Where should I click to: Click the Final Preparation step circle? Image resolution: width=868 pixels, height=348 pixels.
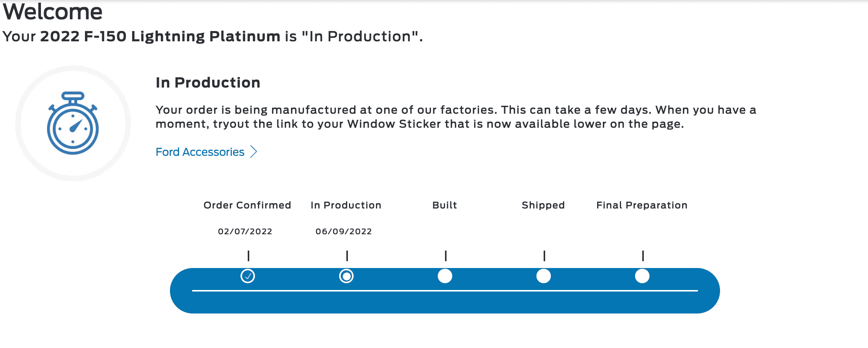pyautogui.click(x=642, y=276)
